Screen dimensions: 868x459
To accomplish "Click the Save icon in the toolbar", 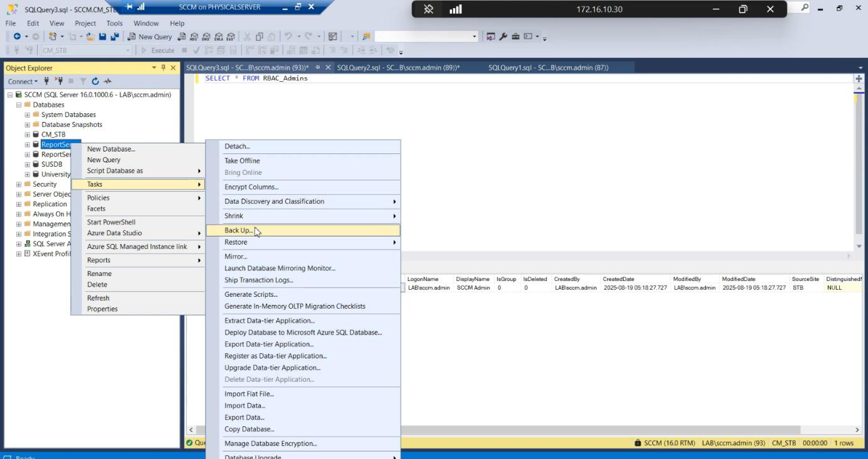I will tap(102, 36).
